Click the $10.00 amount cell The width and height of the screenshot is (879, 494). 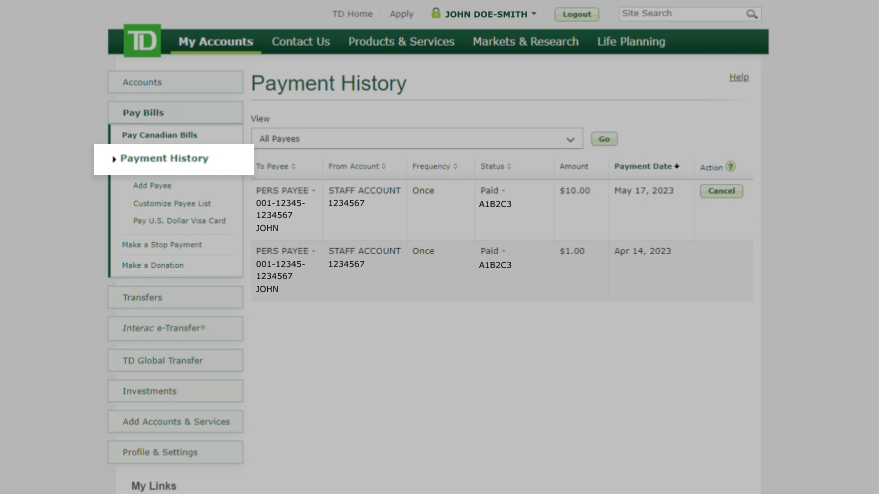575,191
